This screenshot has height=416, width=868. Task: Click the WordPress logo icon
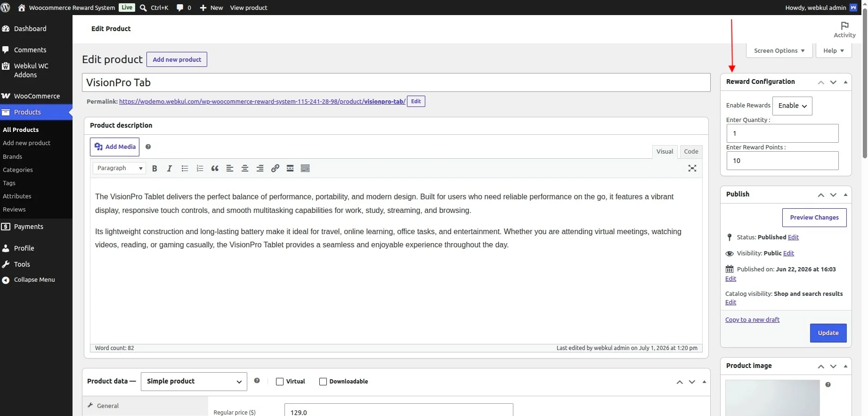point(6,8)
